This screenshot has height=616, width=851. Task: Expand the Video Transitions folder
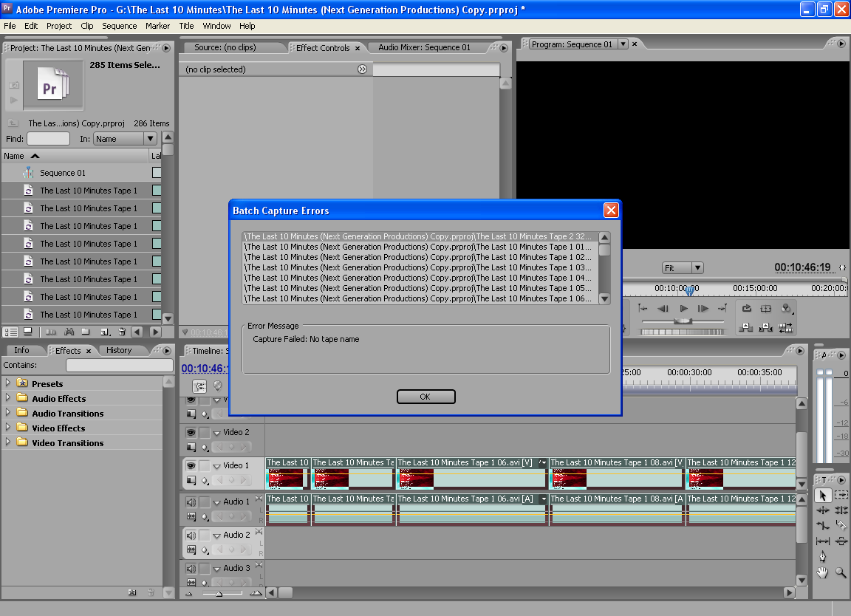click(8, 442)
